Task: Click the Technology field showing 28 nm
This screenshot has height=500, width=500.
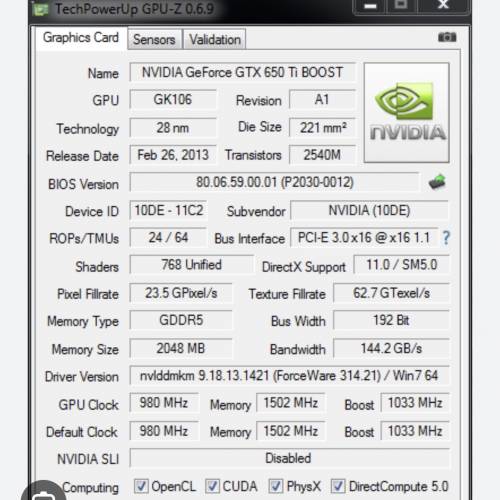Action: click(173, 128)
